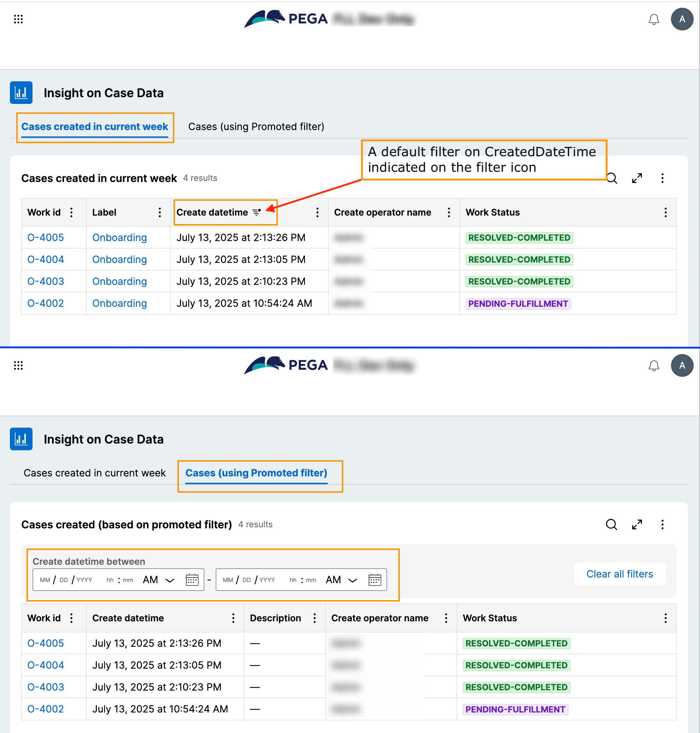Click the Create datetime filter indicator icon

click(x=256, y=212)
